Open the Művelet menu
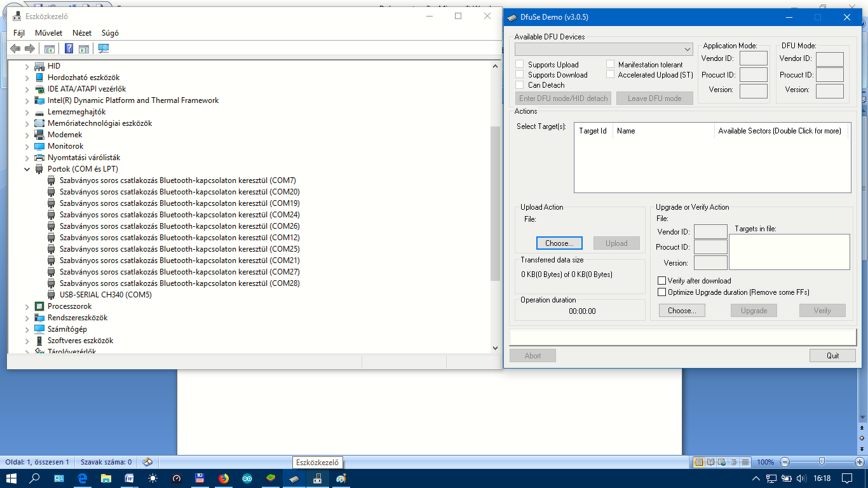 (x=49, y=33)
